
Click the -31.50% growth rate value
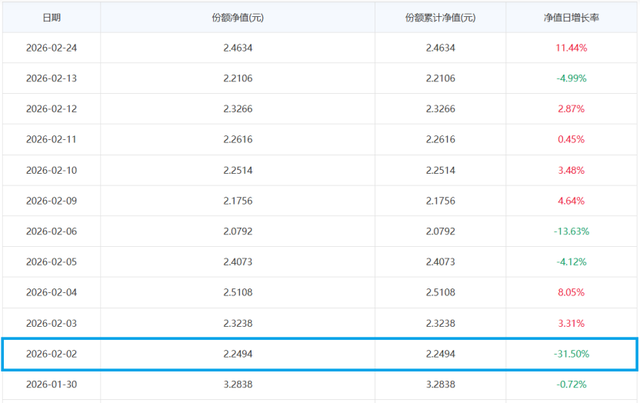pyautogui.click(x=572, y=354)
